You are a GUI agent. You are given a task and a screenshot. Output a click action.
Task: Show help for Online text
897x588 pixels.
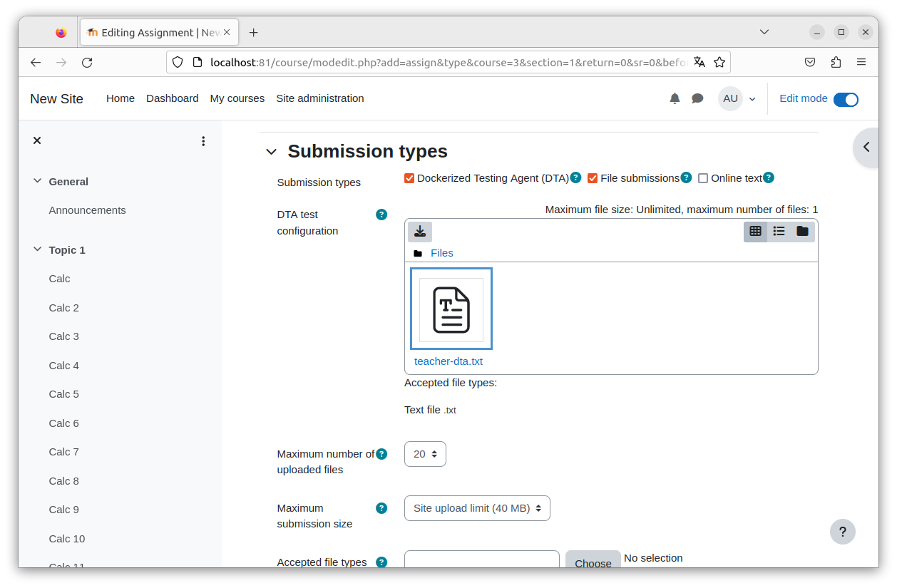pyautogui.click(x=769, y=177)
